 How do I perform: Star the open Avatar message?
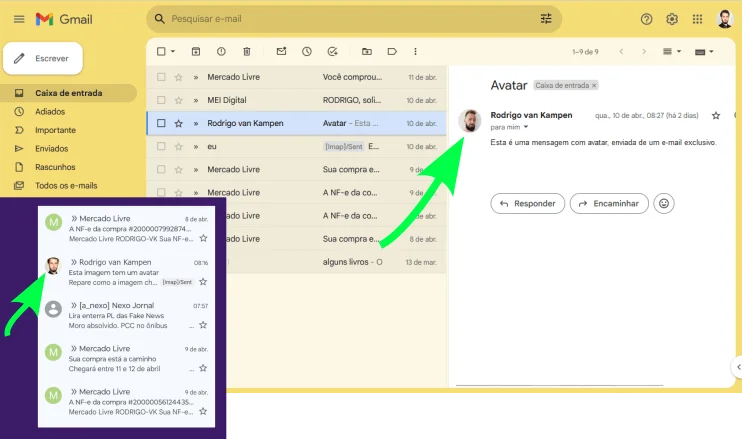[716, 115]
